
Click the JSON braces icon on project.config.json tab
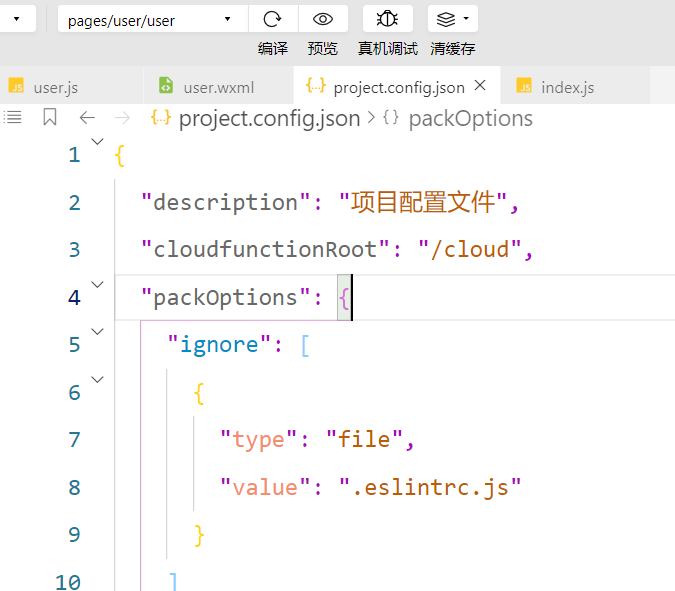pos(316,86)
